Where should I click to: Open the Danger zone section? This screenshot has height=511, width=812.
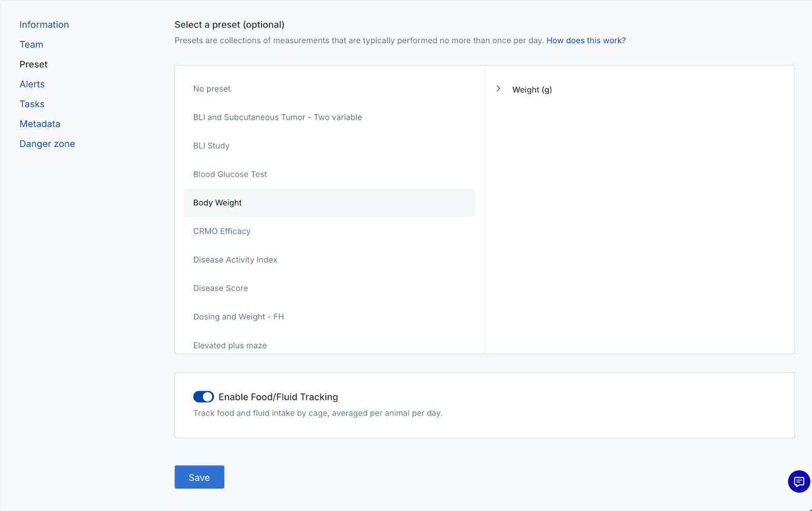tap(47, 144)
